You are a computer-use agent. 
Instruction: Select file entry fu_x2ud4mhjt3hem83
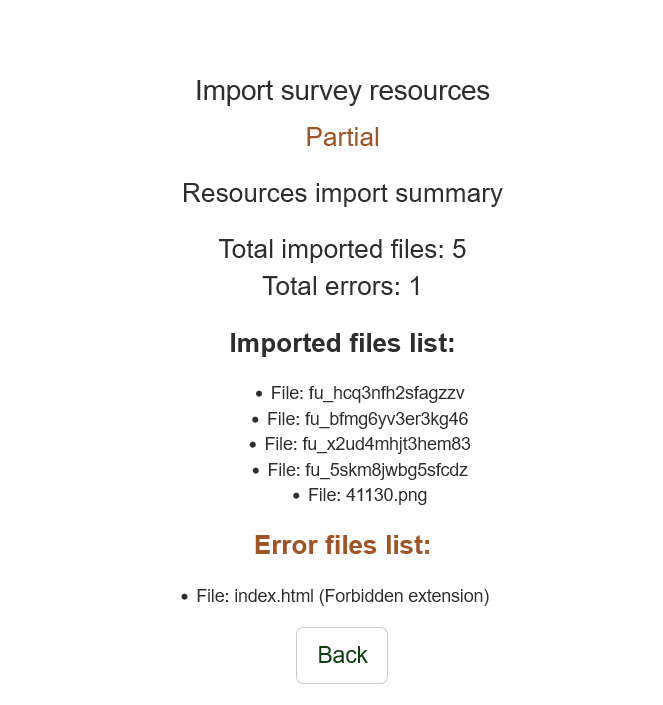click(x=367, y=444)
